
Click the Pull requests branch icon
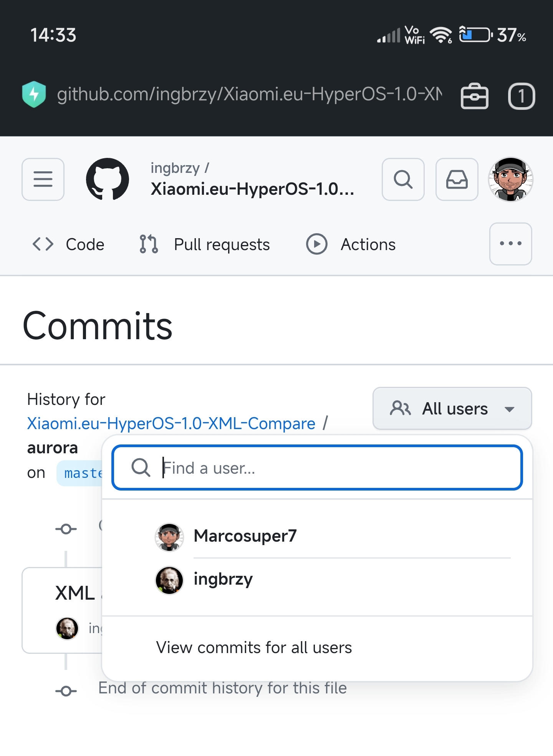click(x=149, y=244)
